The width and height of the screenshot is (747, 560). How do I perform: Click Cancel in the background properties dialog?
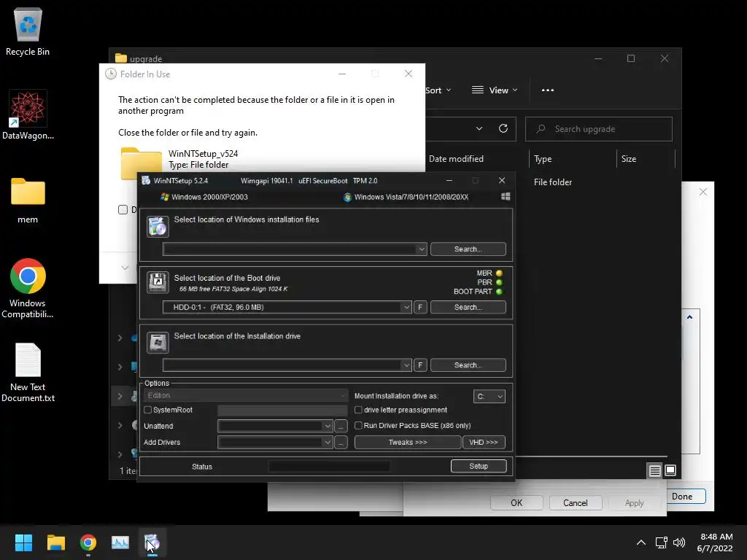click(576, 503)
